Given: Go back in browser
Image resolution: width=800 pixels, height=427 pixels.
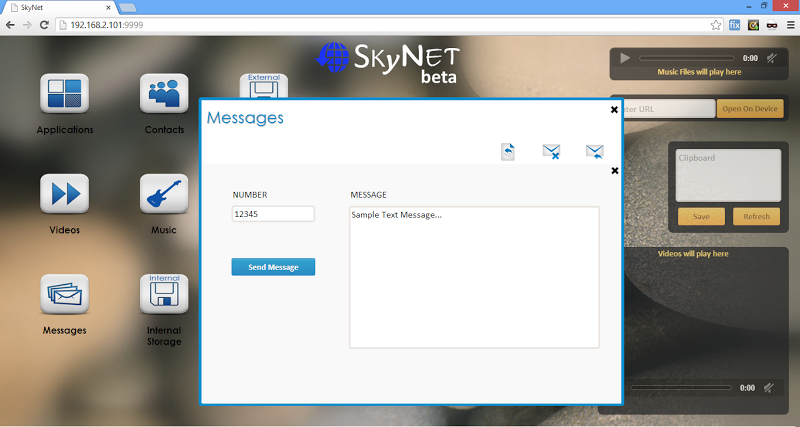Looking at the screenshot, I should tap(10, 24).
